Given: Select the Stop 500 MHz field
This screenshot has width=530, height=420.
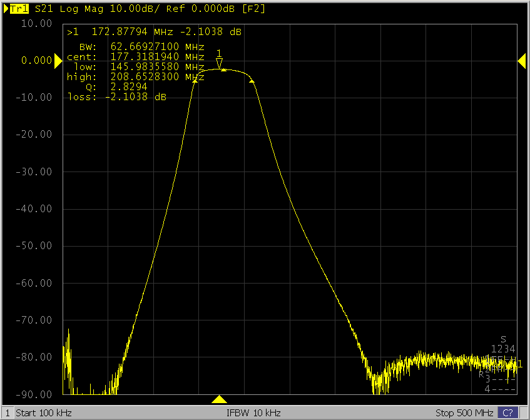Looking at the screenshot, I should tap(464, 413).
